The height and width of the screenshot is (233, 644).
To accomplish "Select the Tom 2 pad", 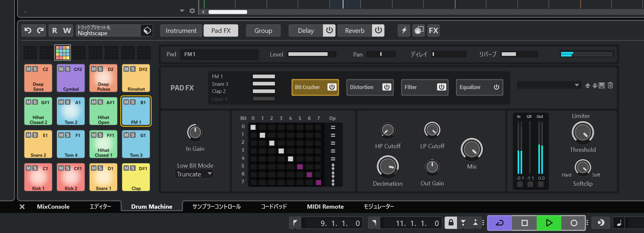I will (x=71, y=111).
